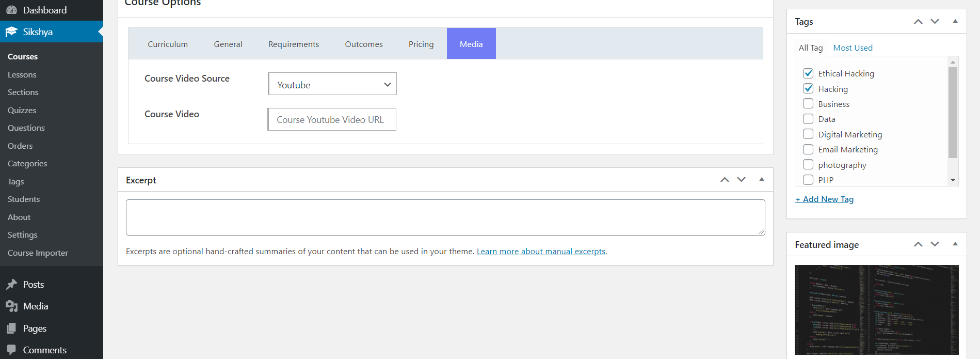Open Quizzes in sidebar
Screen dimensions: 980x359
pyautogui.click(x=22, y=111)
